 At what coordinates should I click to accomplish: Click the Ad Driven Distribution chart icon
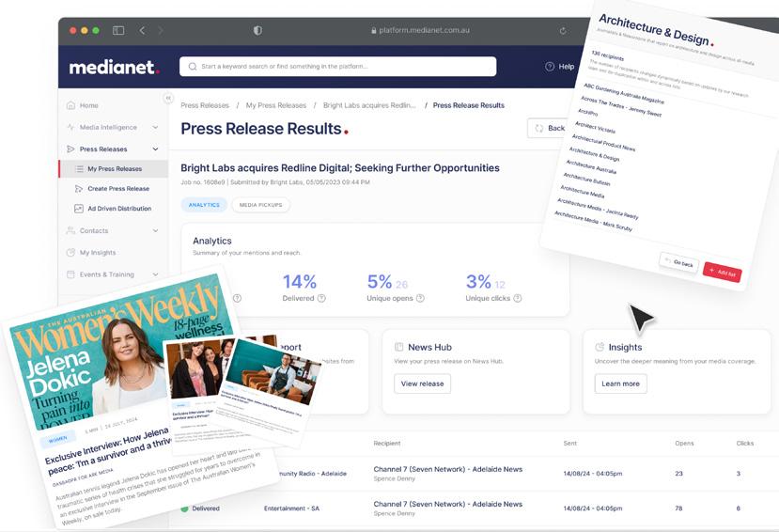(79, 209)
